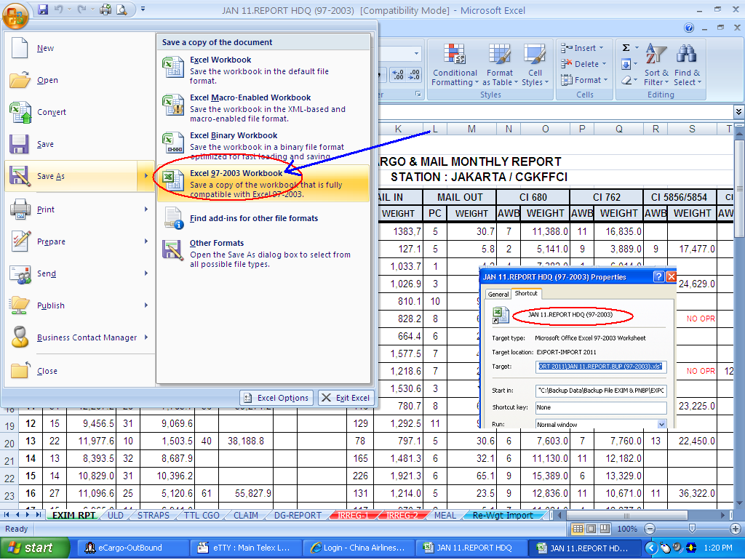Click Increase Decimal icon

(398, 75)
